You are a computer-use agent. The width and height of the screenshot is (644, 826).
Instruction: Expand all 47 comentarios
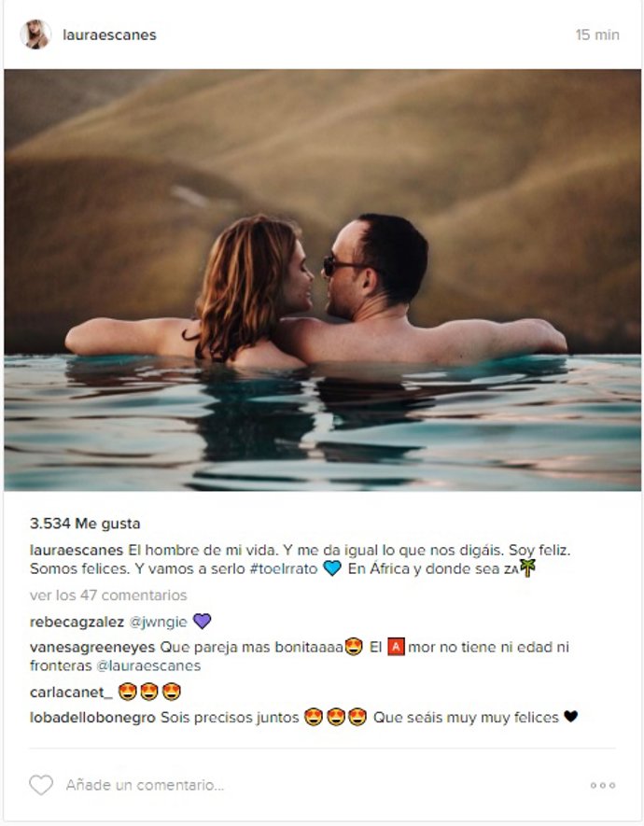coord(108,595)
